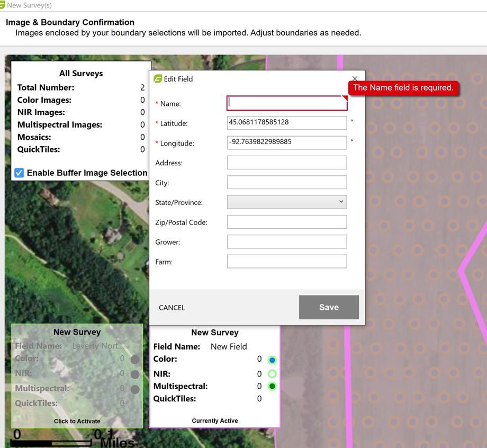Click the New Survey(s) window logo icon
Viewport: 487px width, 448px height.
click(x=2, y=5)
